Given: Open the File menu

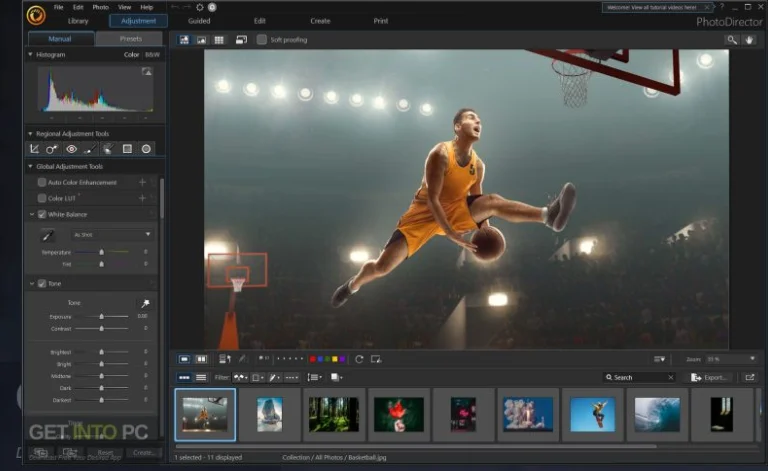Looking at the screenshot, I should coord(58,7).
